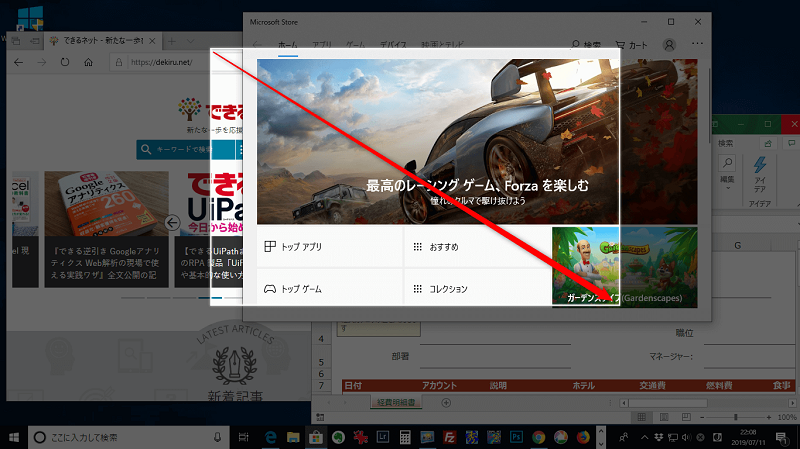Open the Microsoft Store cart (カート)
800x449 pixels.
[x=632, y=45]
